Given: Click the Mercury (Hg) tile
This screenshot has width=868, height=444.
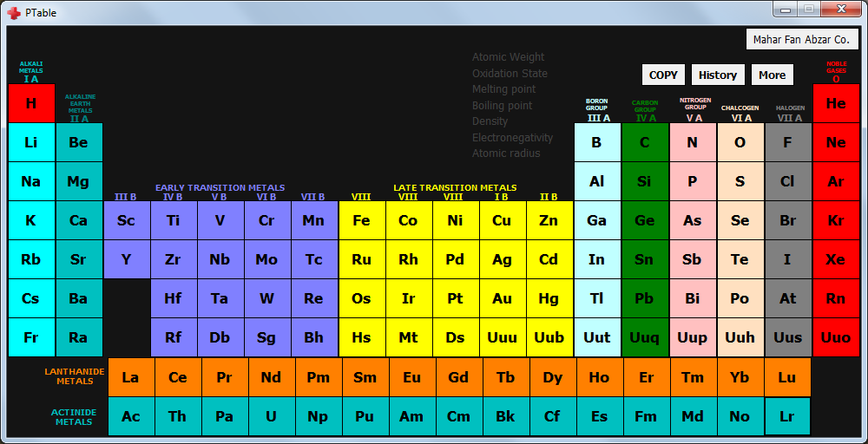Looking at the screenshot, I should click(549, 298).
